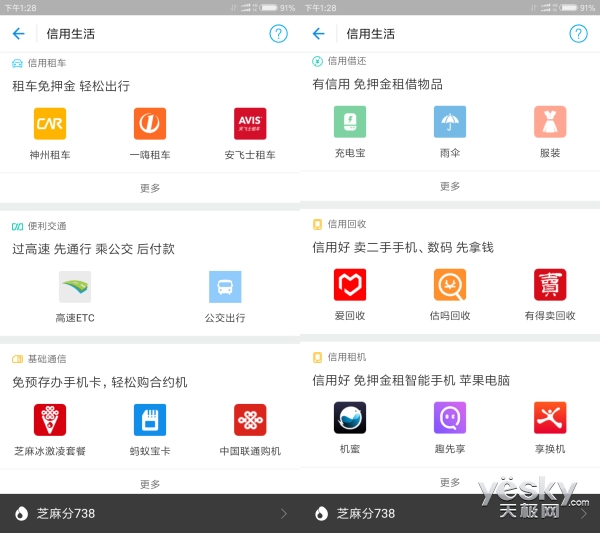Open 充电宝 power bank icon
This screenshot has width=600, height=533.
click(x=350, y=122)
